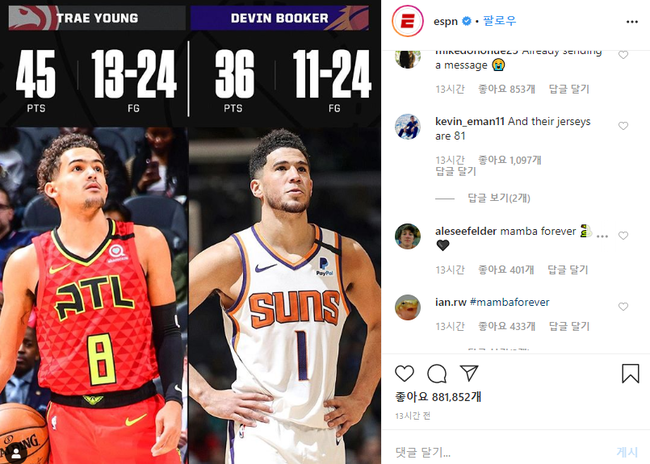Click the ESPN profile avatar
The width and height of the screenshot is (650, 464).
[407, 21]
